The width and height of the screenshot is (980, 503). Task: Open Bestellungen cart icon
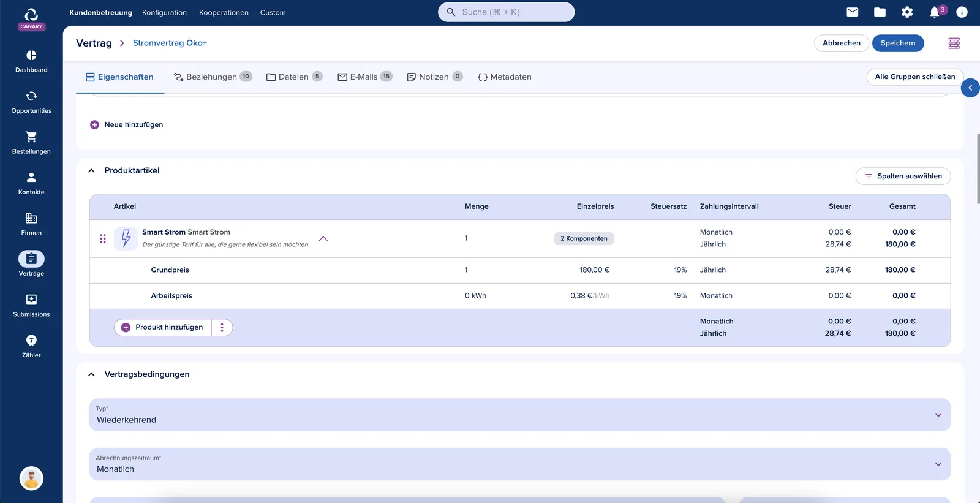click(31, 137)
